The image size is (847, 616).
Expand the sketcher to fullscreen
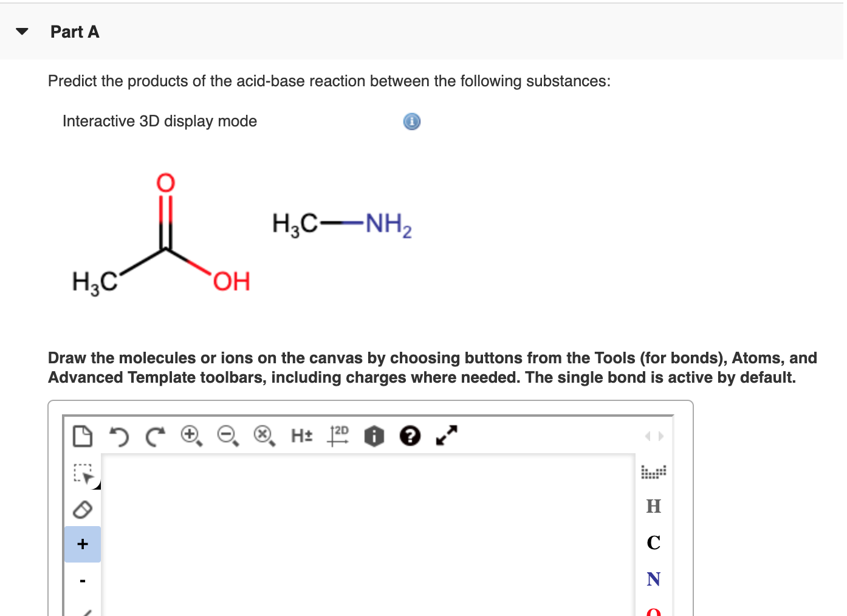(445, 436)
